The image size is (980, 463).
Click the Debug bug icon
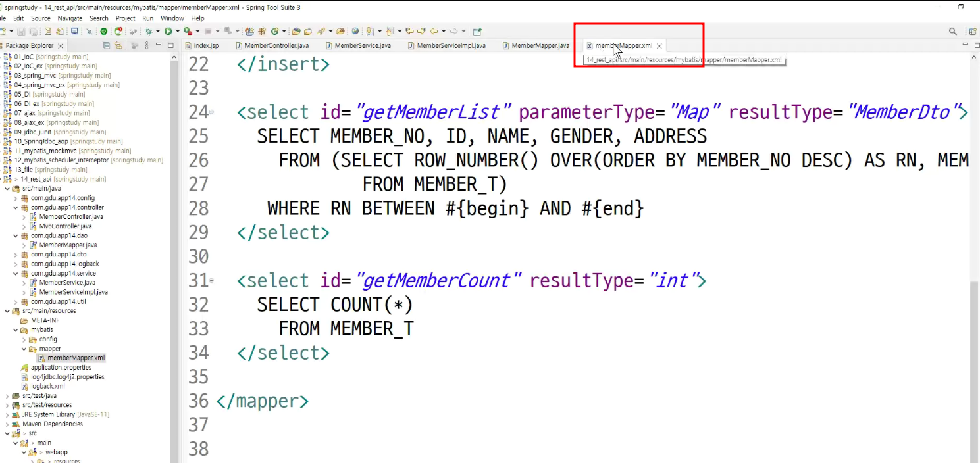click(148, 31)
